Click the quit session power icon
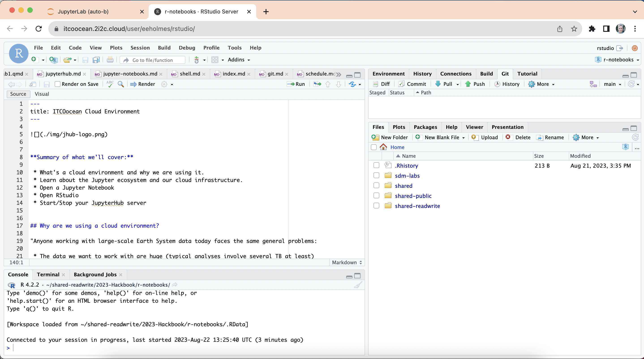 point(635,48)
